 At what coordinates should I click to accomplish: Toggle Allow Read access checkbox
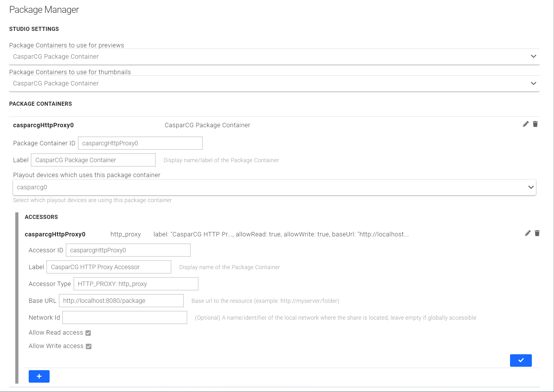coord(88,333)
